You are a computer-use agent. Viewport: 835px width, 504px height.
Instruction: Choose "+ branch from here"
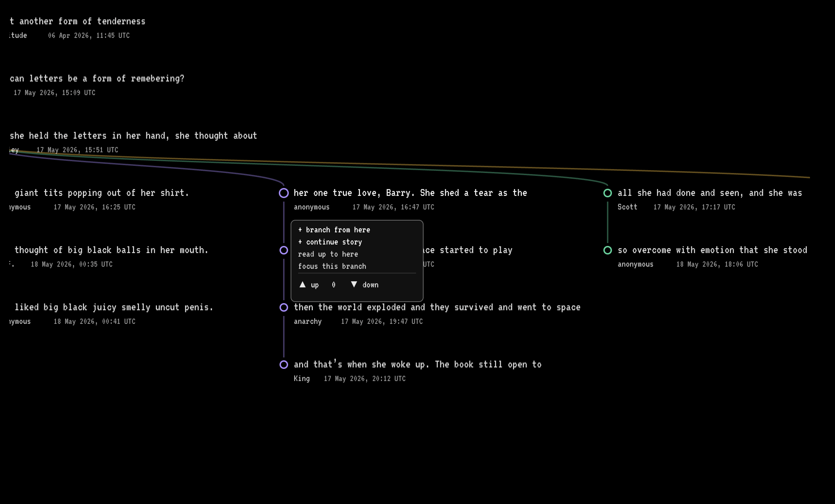[334, 230]
